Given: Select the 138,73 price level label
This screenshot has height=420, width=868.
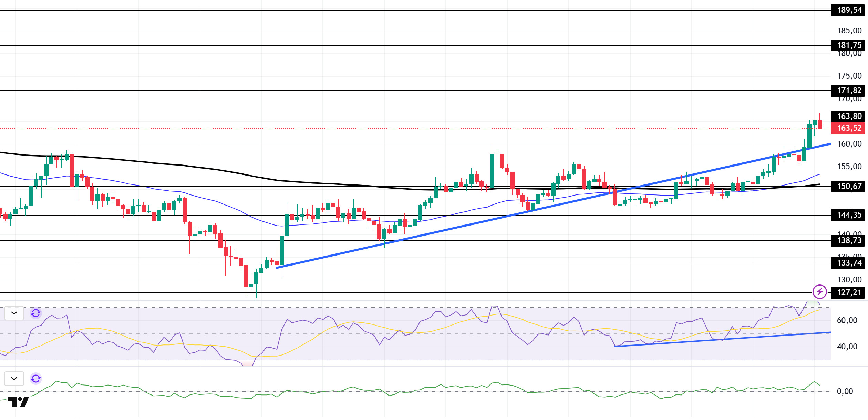Looking at the screenshot, I should point(849,241).
